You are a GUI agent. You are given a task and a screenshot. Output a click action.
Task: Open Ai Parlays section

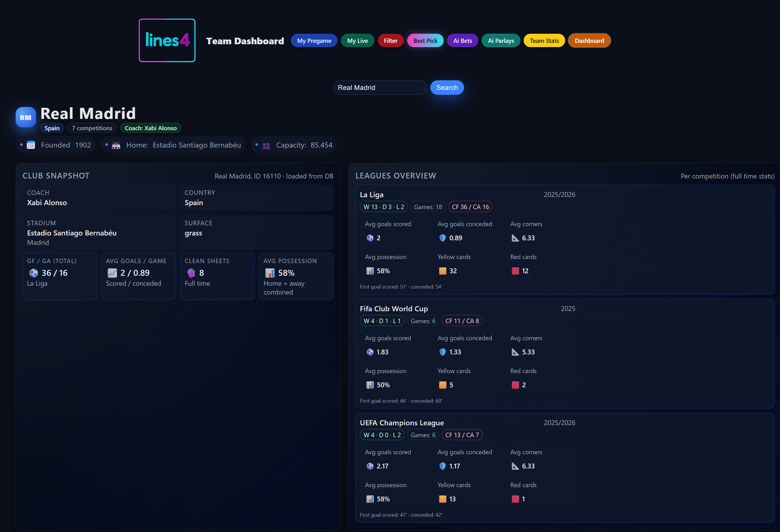point(501,41)
